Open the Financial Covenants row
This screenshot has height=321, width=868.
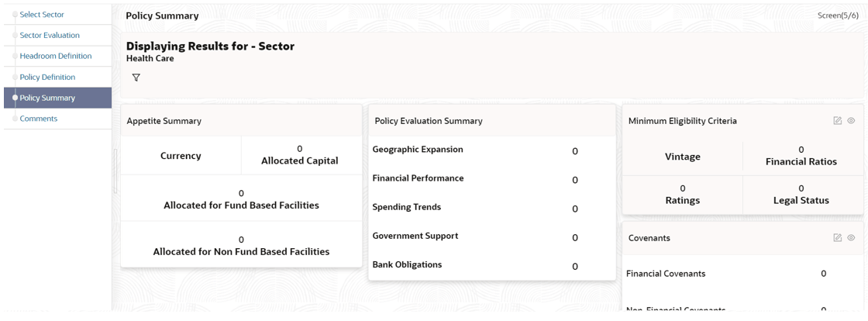tap(742, 274)
